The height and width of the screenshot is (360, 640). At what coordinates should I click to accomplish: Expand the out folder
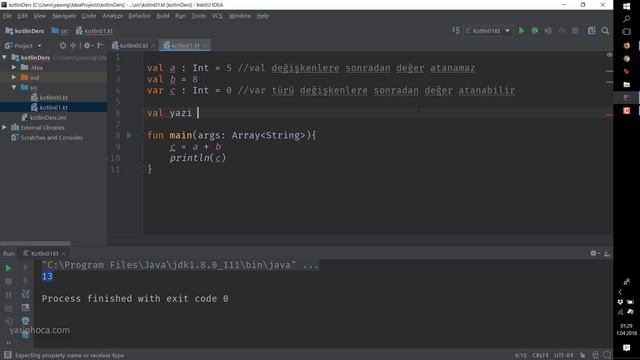pos(14,77)
